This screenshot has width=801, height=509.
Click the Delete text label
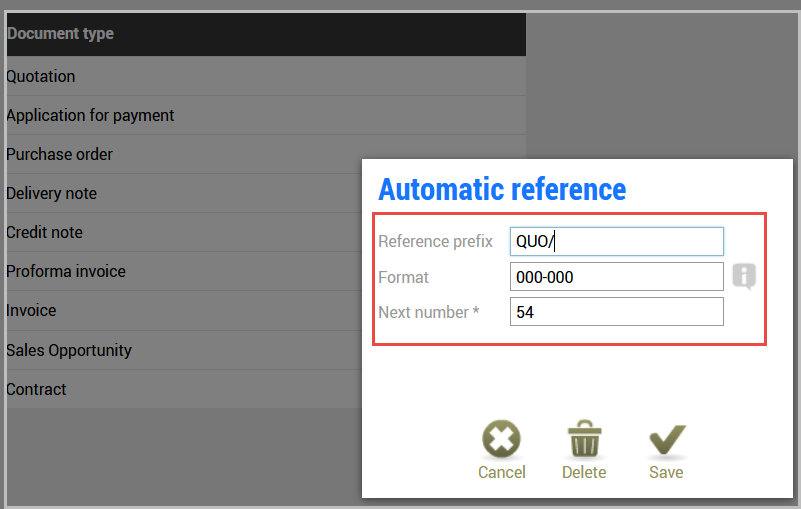click(584, 472)
